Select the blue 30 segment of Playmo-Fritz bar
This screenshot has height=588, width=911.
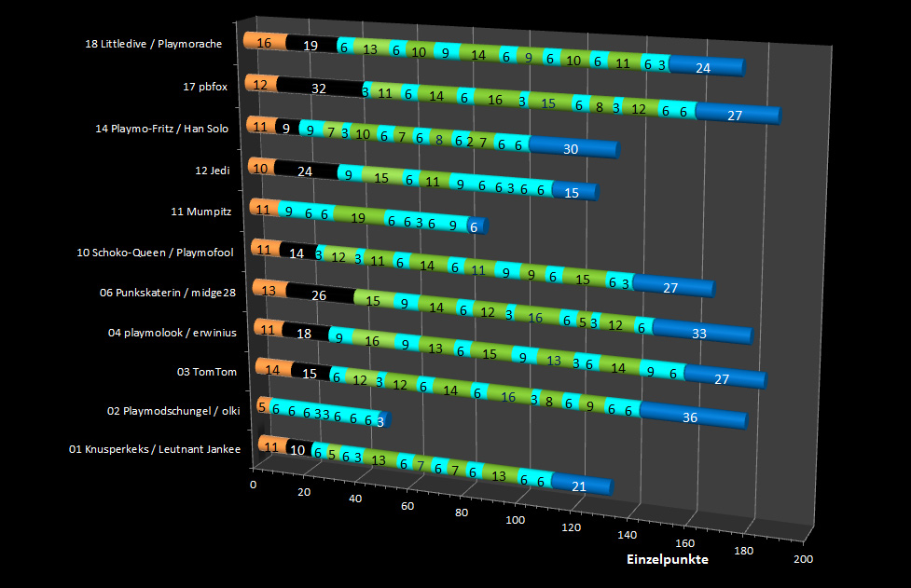coord(571,147)
